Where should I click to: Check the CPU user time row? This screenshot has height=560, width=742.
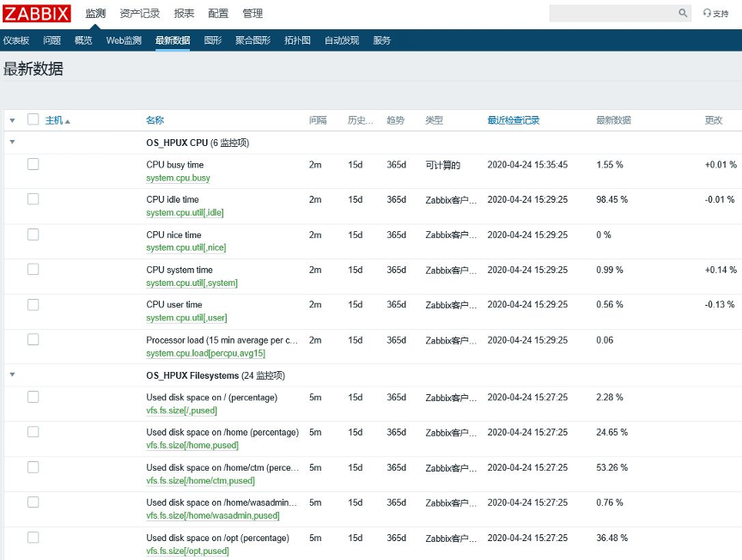(x=33, y=304)
